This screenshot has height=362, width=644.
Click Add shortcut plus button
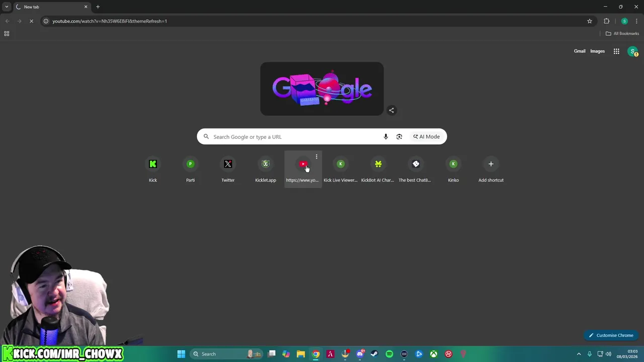(x=491, y=164)
